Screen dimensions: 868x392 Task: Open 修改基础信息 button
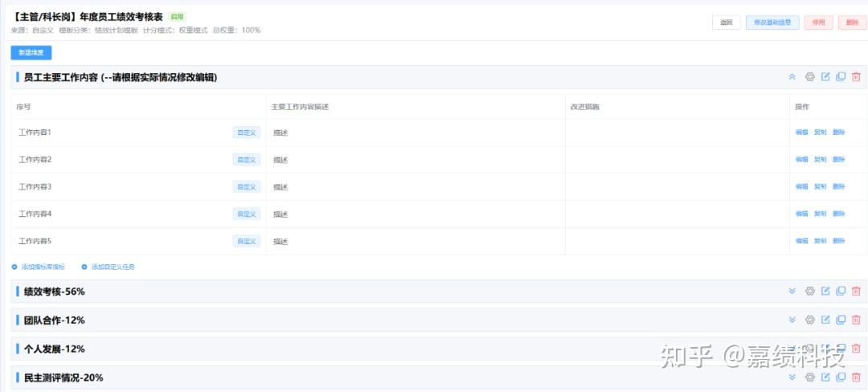tap(772, 22)
